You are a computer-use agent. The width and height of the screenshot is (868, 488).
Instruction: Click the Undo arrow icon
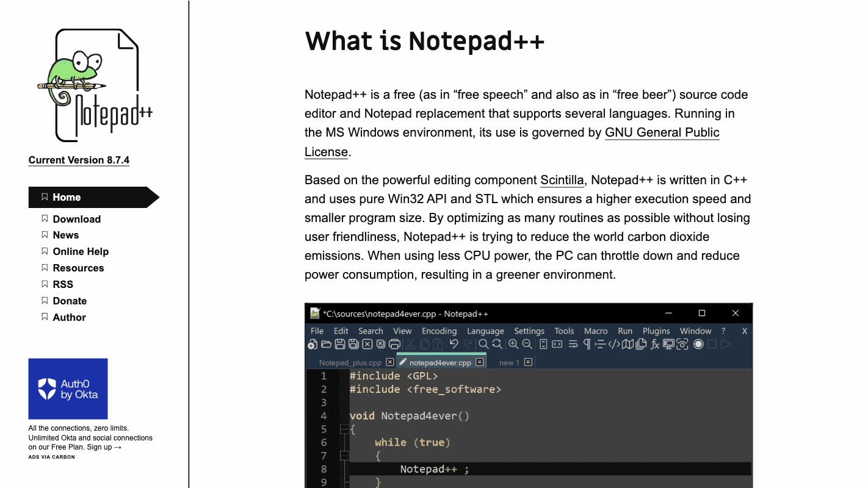[454, 344]
